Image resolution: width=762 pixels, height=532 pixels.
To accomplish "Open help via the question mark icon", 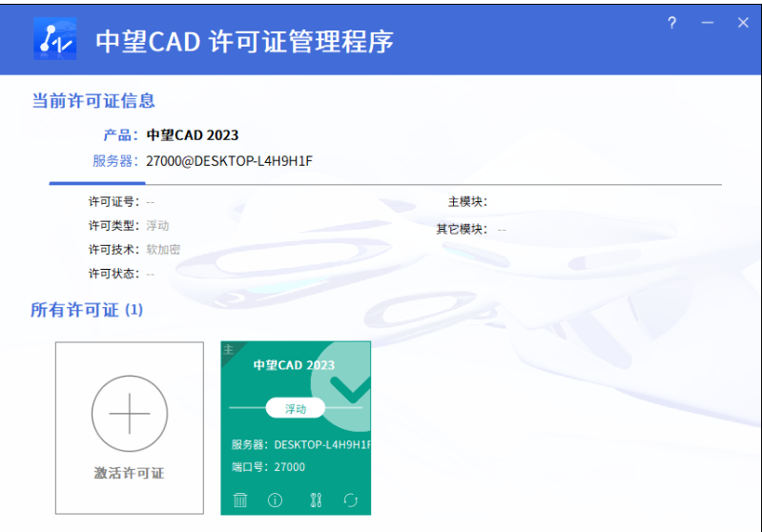I will click(671, 23).
